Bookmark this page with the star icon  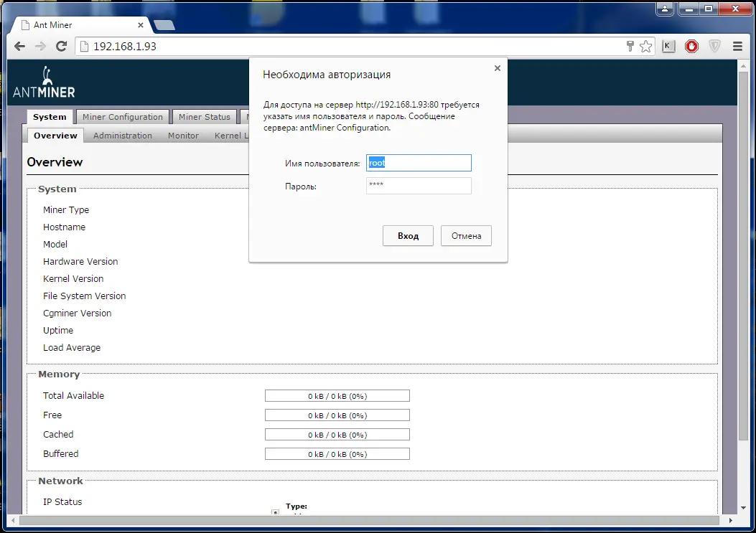[x=646, y=46]
